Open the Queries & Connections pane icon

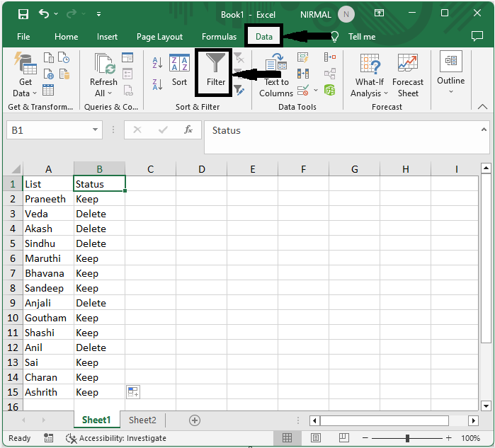pyautogui.click(x=127, y=57)
